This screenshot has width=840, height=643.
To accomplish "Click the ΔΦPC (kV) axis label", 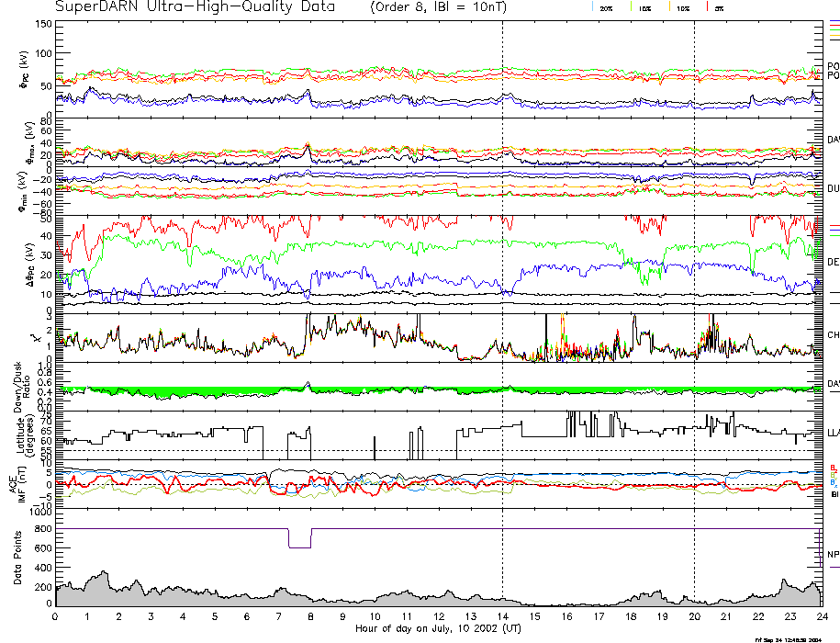I will click(23, 262).
